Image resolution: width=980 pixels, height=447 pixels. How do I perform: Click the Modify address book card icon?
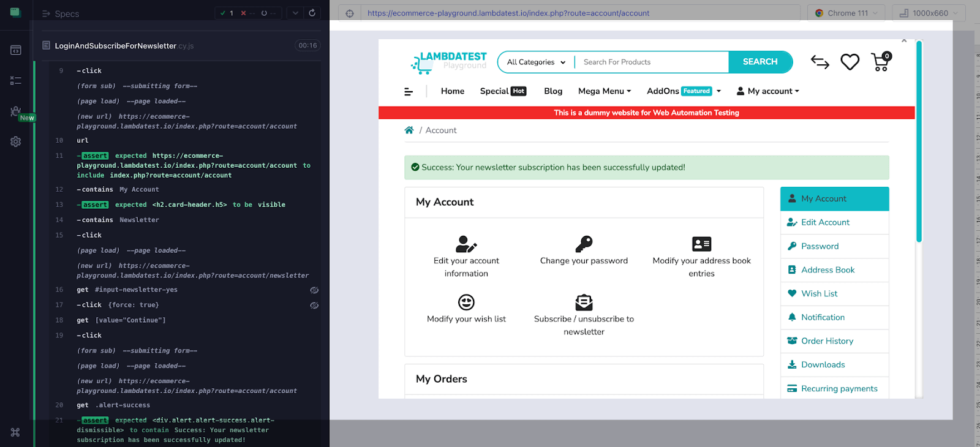pyautogui.click(x=701, y=244)
